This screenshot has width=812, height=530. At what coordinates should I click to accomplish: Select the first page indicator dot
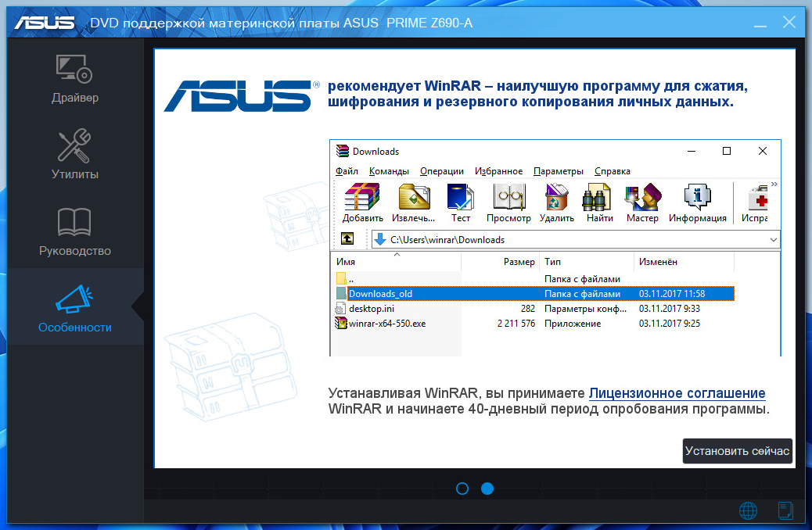462,489
